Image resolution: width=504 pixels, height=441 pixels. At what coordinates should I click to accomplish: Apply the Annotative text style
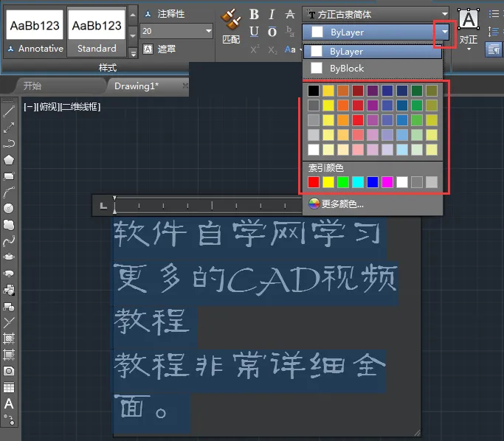(x=35, y=33)
